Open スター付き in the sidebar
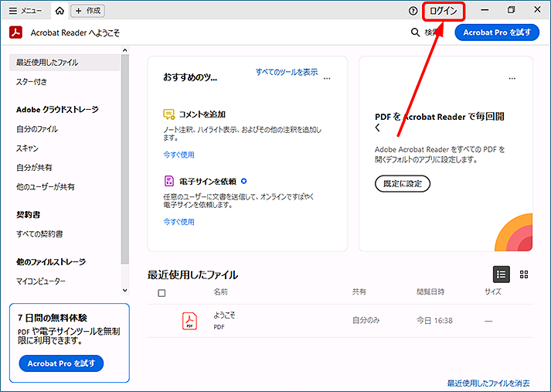Viewport: 551px width, 392px height. point(32,82)
